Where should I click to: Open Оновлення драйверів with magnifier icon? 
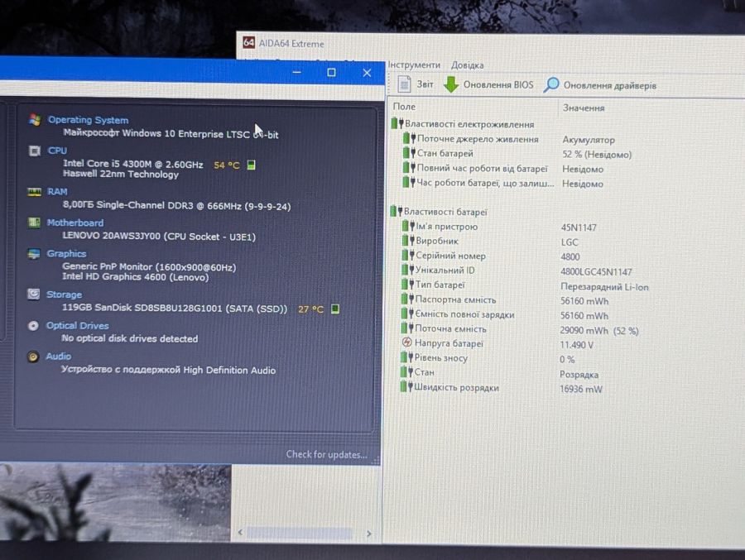pos(599,85)
